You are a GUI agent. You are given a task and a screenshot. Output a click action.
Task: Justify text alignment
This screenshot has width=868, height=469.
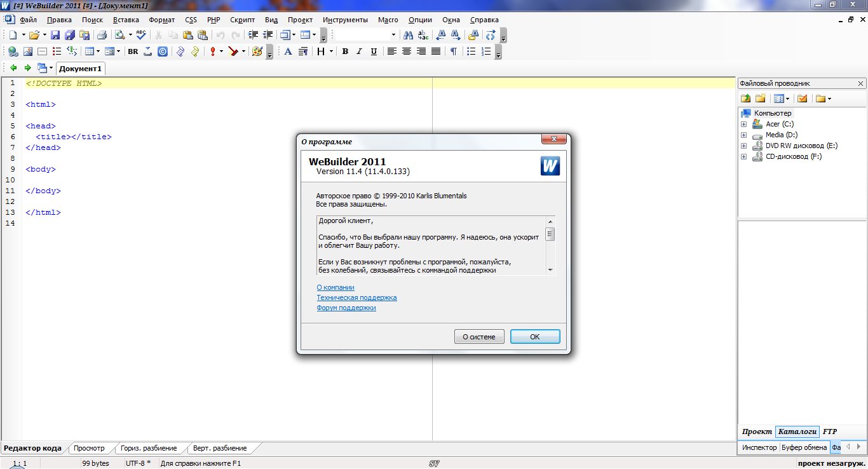[x=435, y=51]
